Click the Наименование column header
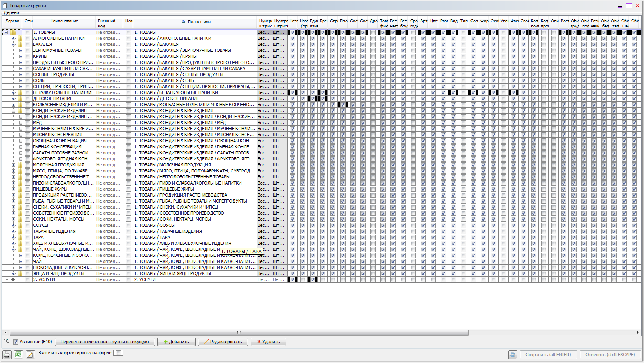The height and width of the screenshot is (363, 644). (64, 21)
